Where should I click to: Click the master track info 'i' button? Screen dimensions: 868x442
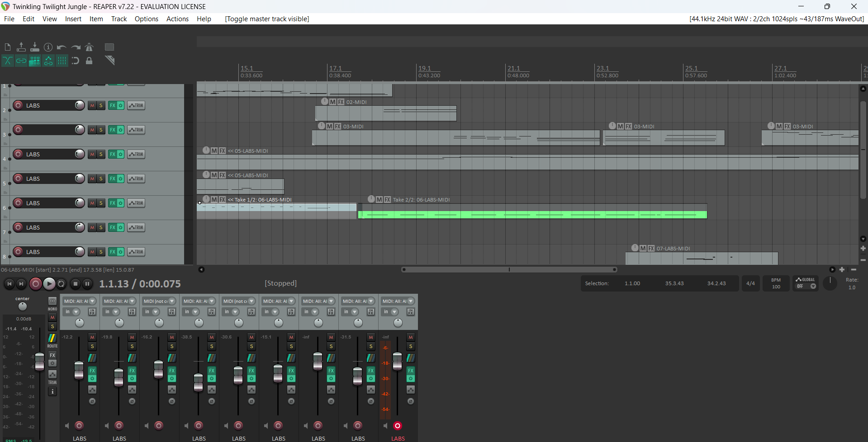(x=52, y=391)
